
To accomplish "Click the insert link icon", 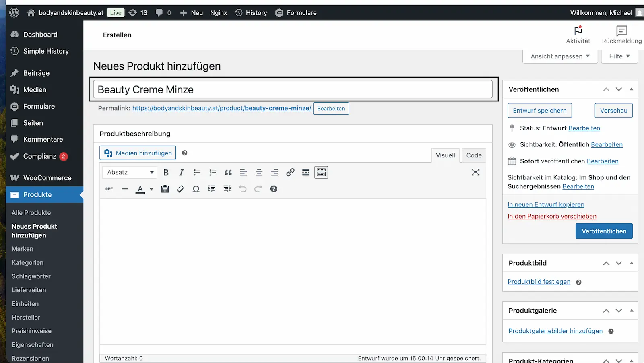I will (290, 173).
